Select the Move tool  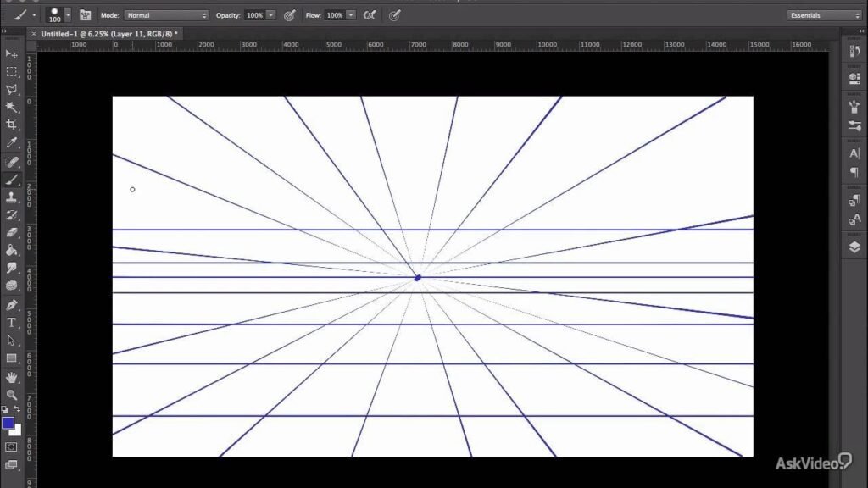(12, 53)
